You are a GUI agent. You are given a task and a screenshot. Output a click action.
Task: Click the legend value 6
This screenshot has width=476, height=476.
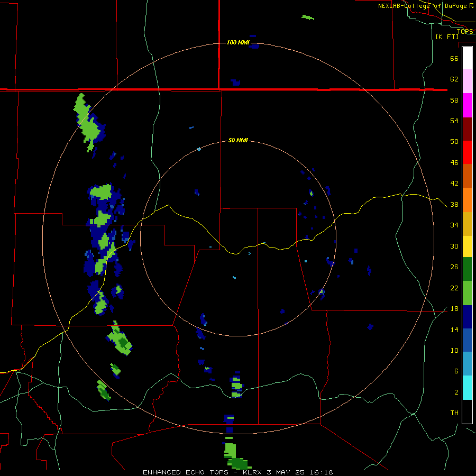[x=456, y=371]
